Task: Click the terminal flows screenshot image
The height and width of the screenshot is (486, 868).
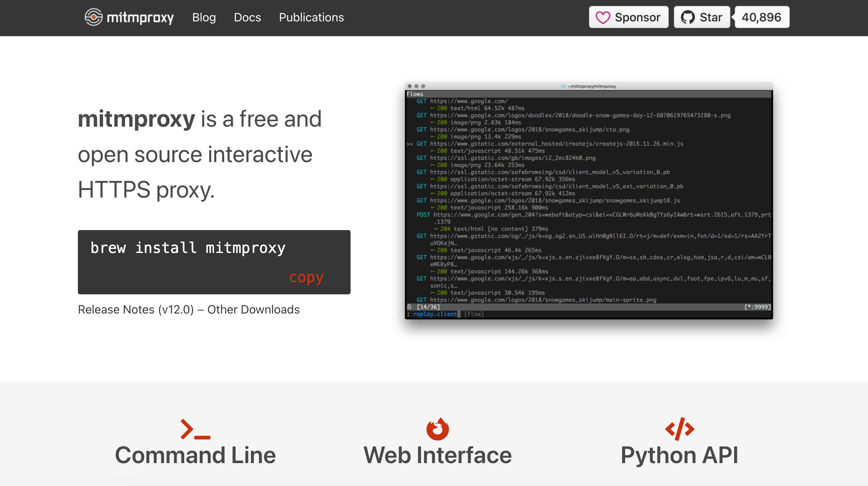Action: tap(589, 201)
